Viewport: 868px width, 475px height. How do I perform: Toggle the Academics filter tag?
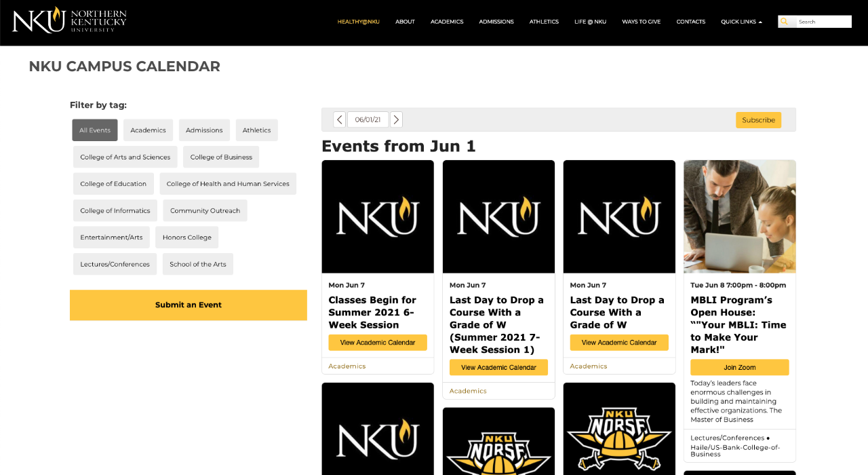point(148,130)
